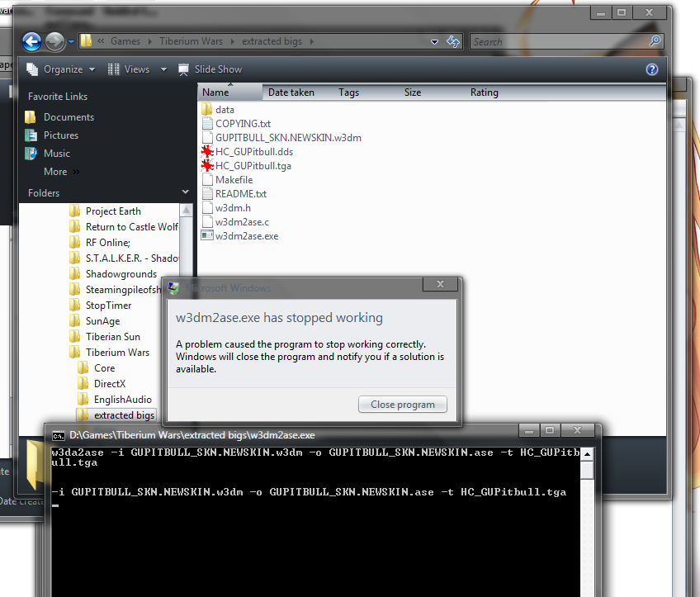This screenshot has width=700, height=597.
Task: Select the README.txt file
Action: [x=234, y=194]
